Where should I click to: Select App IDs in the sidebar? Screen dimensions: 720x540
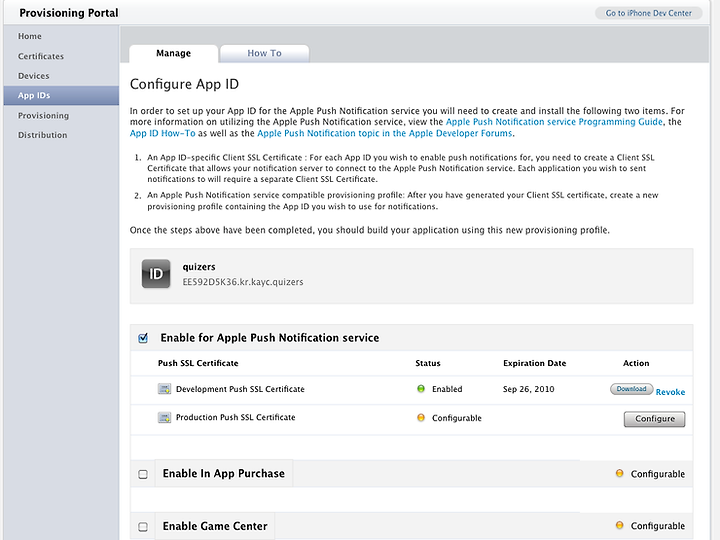tap(61, 96)
